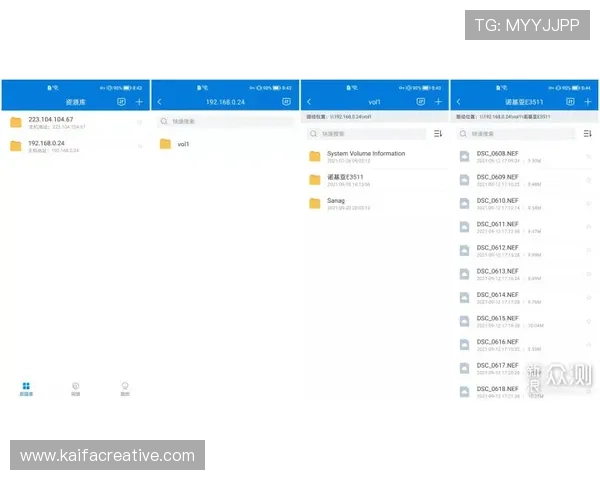Select the DSC_0611.NEF row circle
The image size is (600, 480).
click(589, 227)
